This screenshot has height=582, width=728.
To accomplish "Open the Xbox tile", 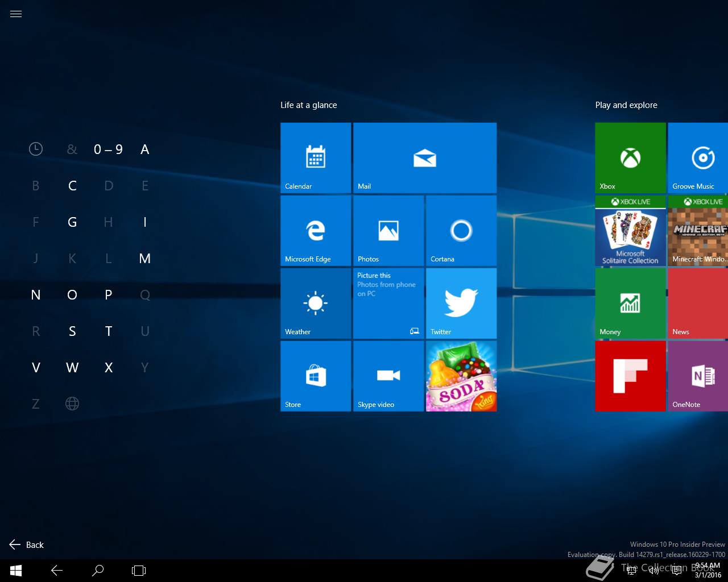I will 630,158.
